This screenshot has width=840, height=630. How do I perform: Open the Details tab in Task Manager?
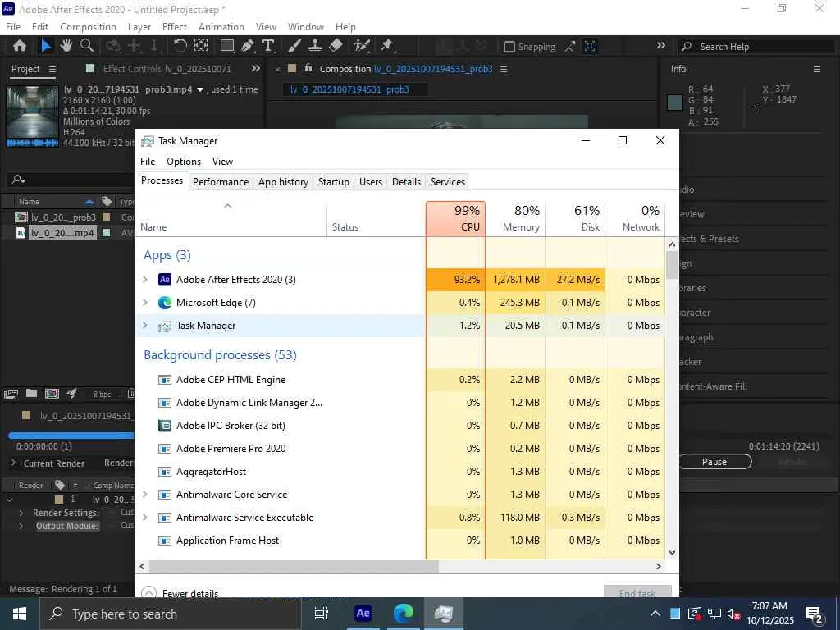click(x=406, y=182)
